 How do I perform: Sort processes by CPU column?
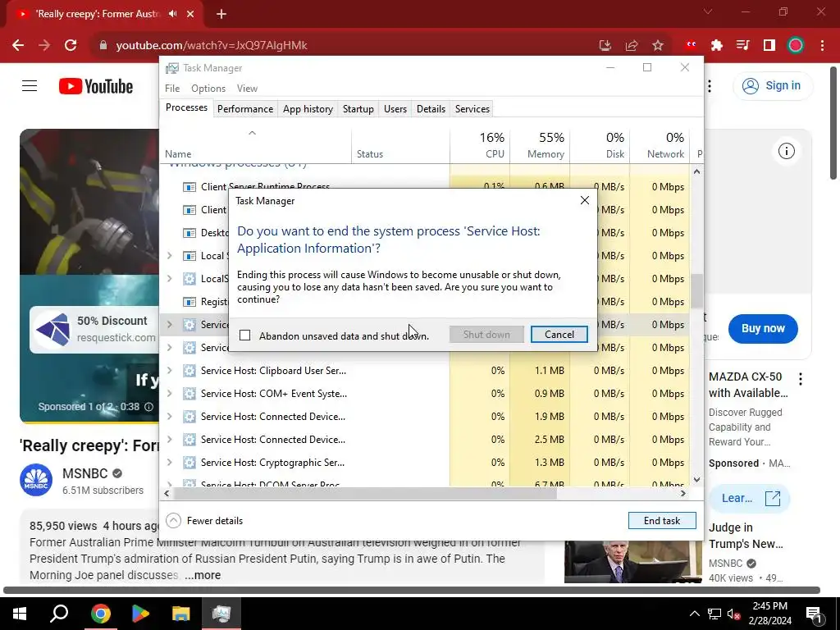pyautogui.click(x=480, y=145)
